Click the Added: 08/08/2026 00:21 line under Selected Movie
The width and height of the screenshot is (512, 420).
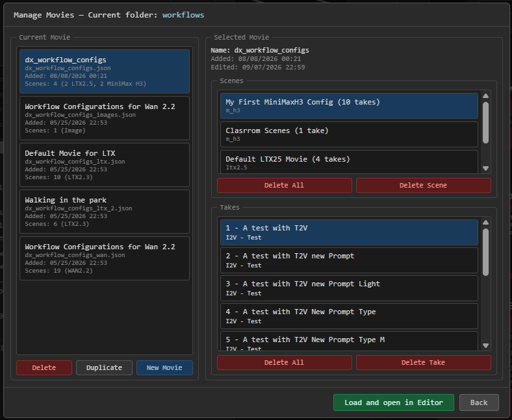[256, 58]
